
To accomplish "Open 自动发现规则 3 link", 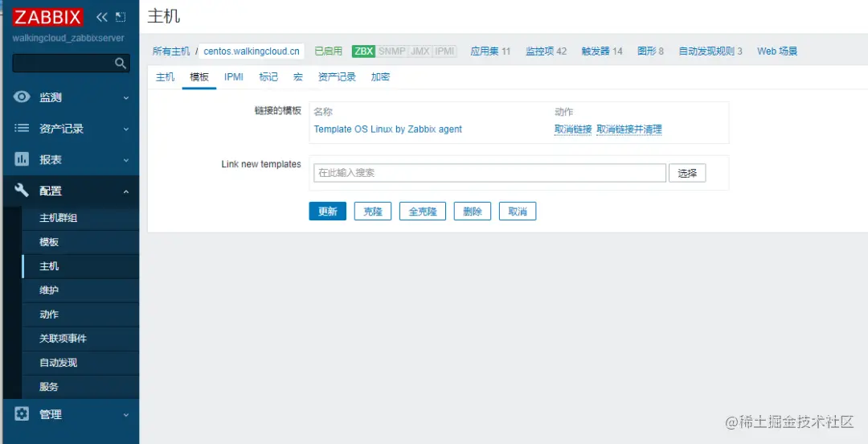I will pyautogui.click(x=710, y=51).
